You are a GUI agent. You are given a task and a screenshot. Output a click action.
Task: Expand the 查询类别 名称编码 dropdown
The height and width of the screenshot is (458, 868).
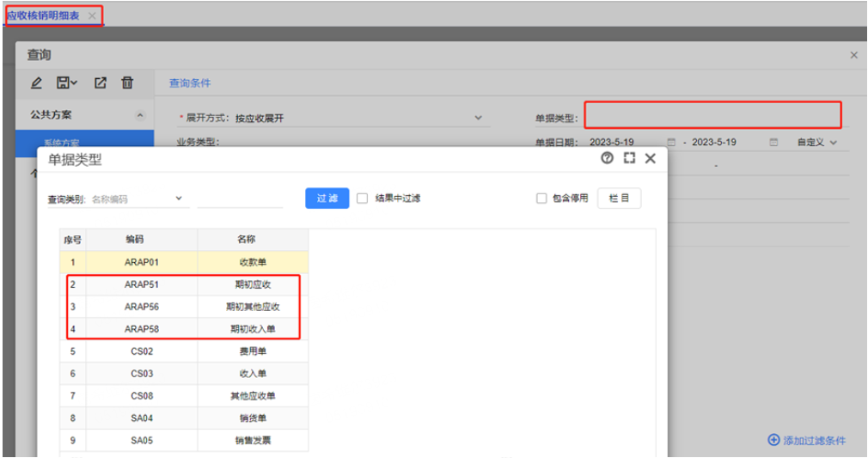[x=179, y=198]
